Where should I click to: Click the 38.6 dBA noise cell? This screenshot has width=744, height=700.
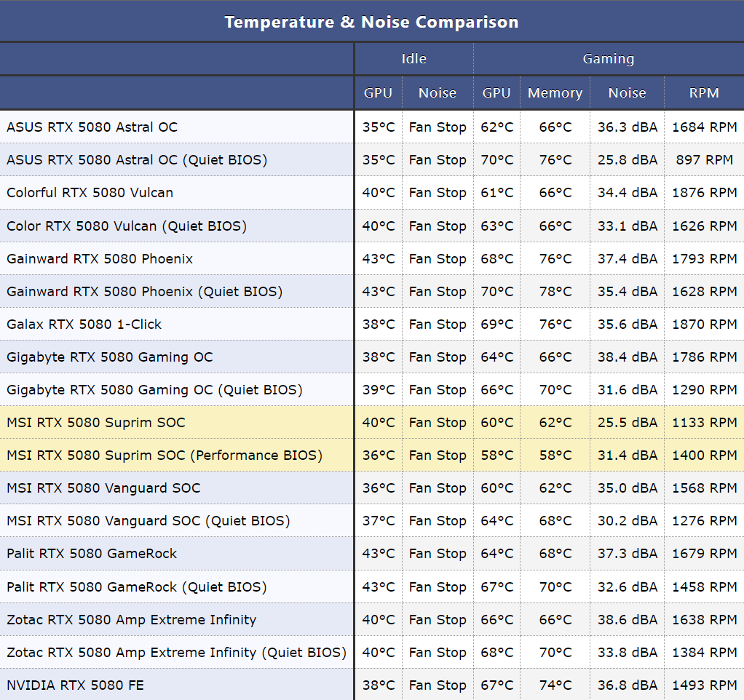627,620
